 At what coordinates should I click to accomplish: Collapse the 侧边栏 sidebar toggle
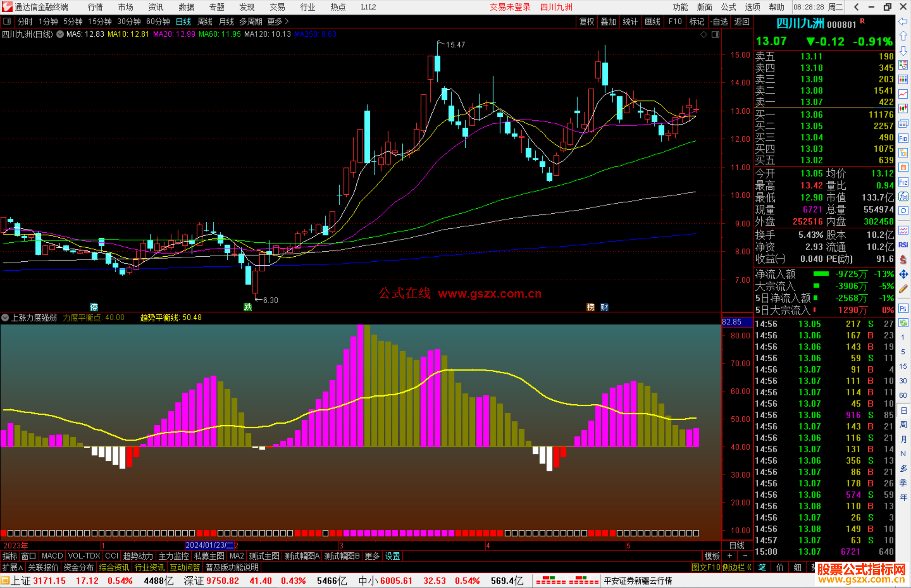pyautogui.click(x=736, y=567)
